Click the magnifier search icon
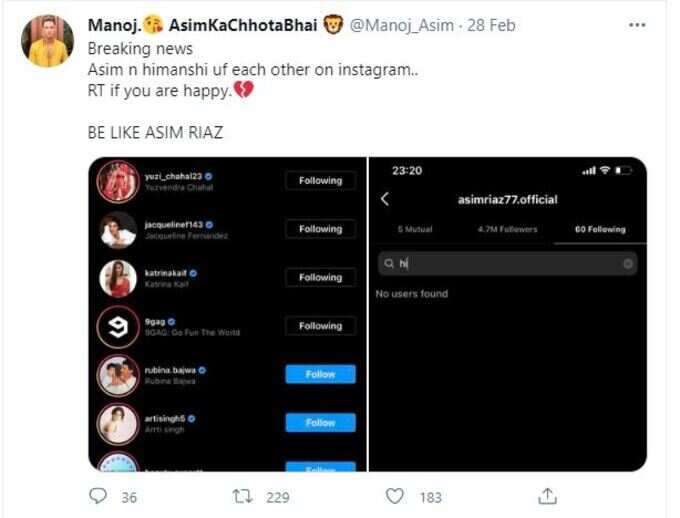The width and height of the screenshot is (680, 518). 389,263
